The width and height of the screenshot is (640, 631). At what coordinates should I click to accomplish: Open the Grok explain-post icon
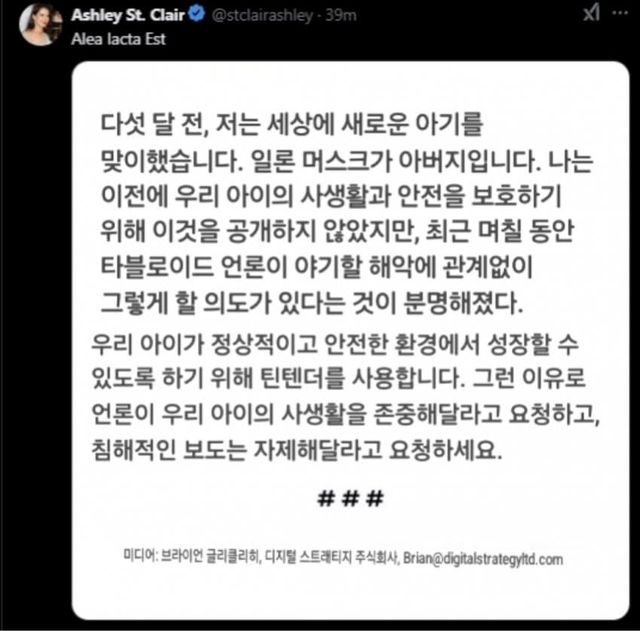click(x=591, y=13)
